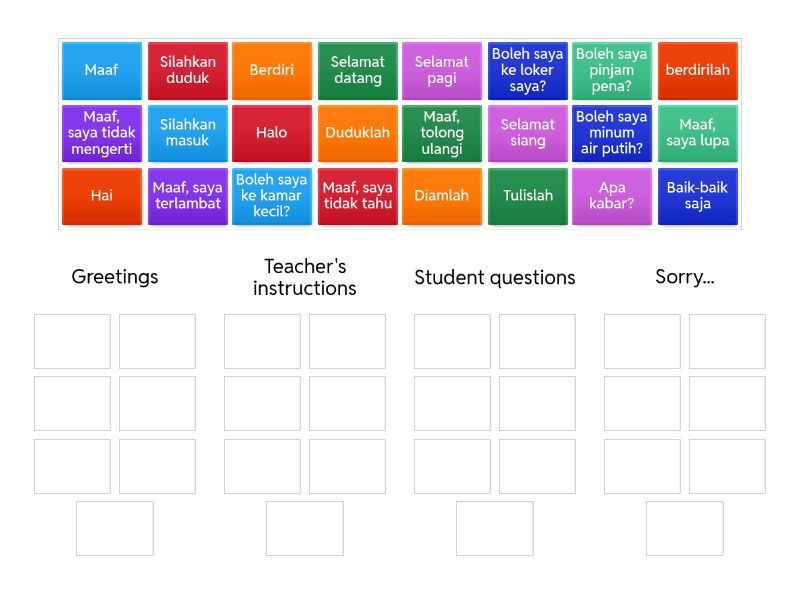Screen dimensions: 800x600
Task: Pick the red 'berdirilah' tile
Action: pos(697,70)
